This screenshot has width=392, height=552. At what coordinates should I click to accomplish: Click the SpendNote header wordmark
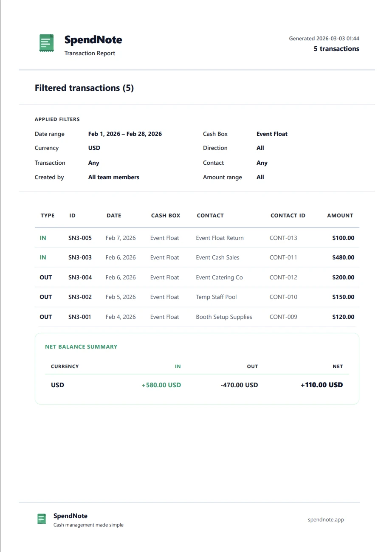point(93,39)
